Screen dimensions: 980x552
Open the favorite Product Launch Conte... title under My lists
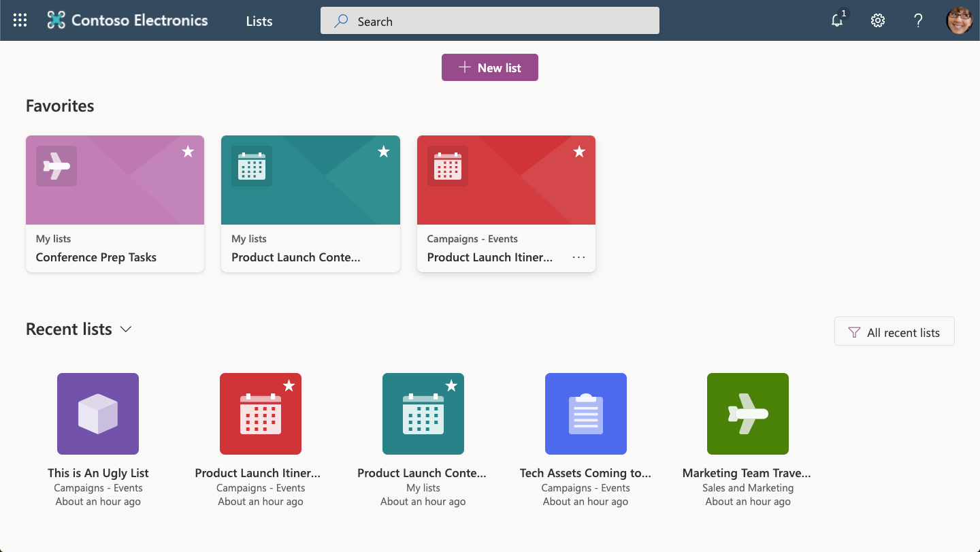(x=296, y=257)
